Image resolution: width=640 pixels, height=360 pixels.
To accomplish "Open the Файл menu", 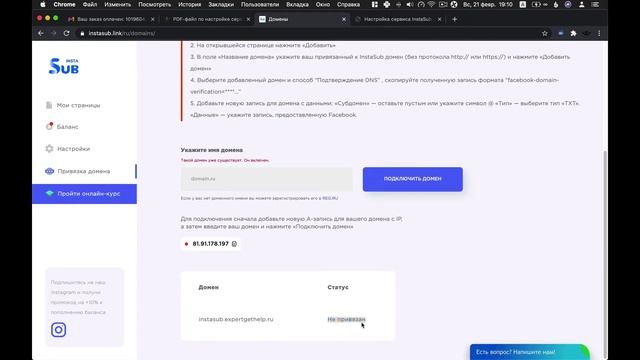I will coord(90,4).
